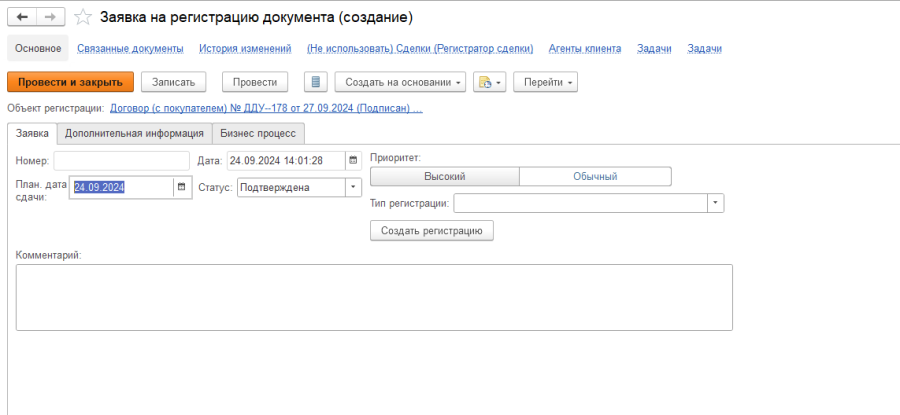900x415 pixels.
Task: Expand the Статус dropdown
Action: 353,187
